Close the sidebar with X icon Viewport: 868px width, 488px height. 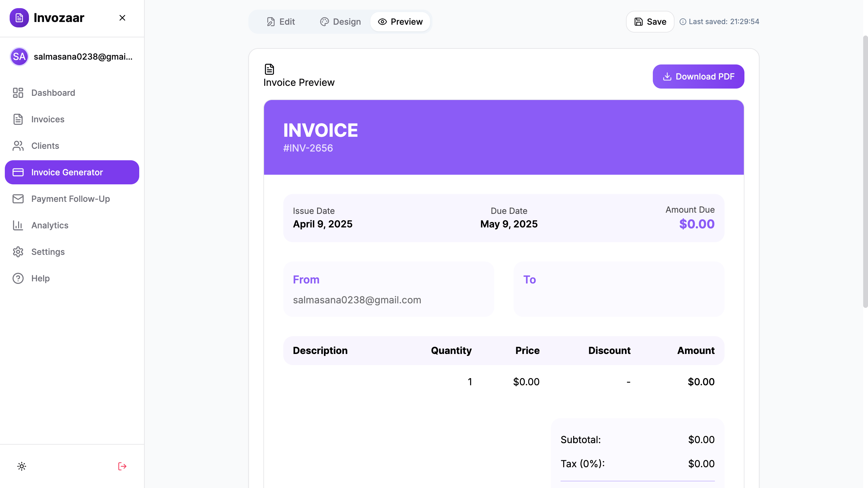pos(122,18)
